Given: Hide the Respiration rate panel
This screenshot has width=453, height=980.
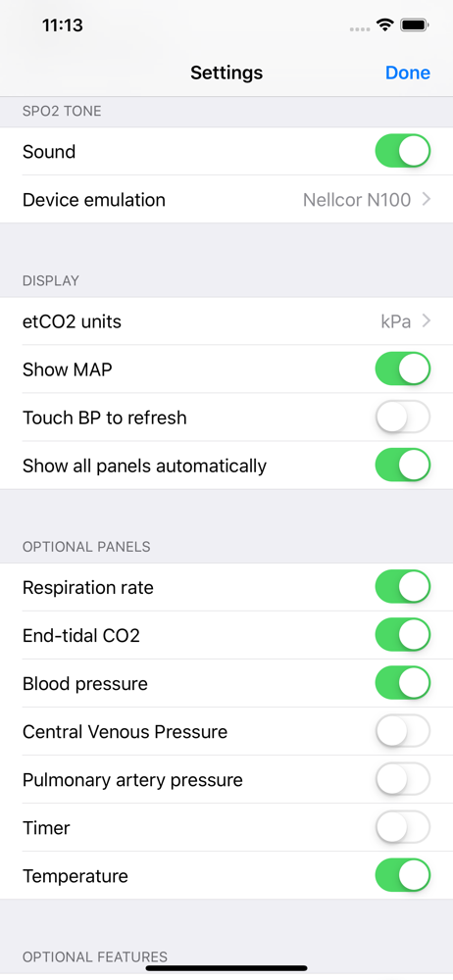Looking at the screenshot, I should (x=403, y=587).
